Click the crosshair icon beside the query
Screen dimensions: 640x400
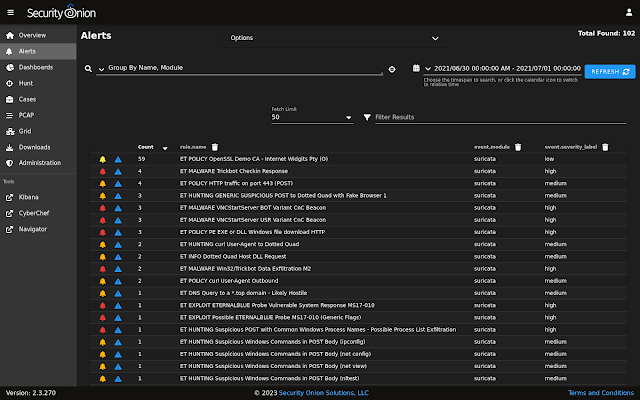tap(392, 69)
